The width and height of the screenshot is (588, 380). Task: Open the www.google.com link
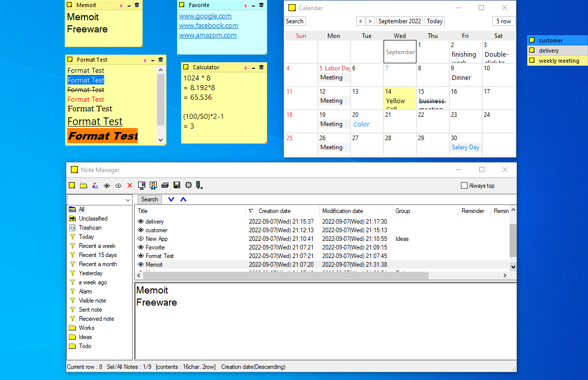205,16
